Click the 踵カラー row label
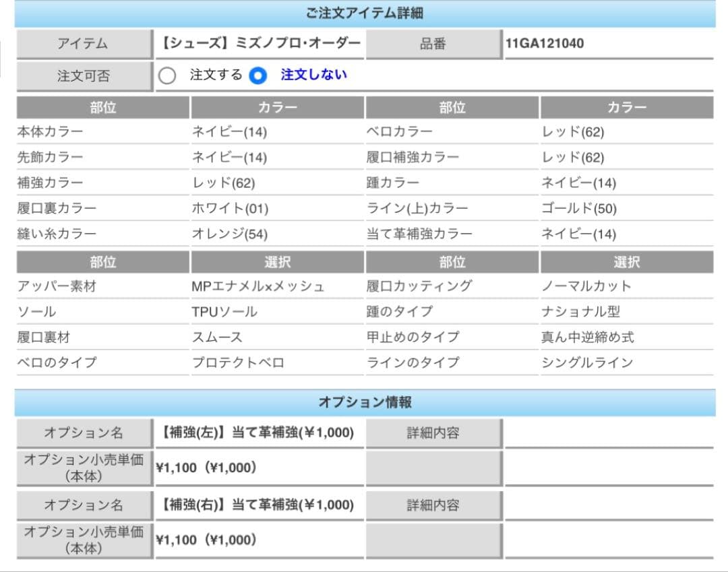The width and height of the screenshot is (728, 572). 393,183
